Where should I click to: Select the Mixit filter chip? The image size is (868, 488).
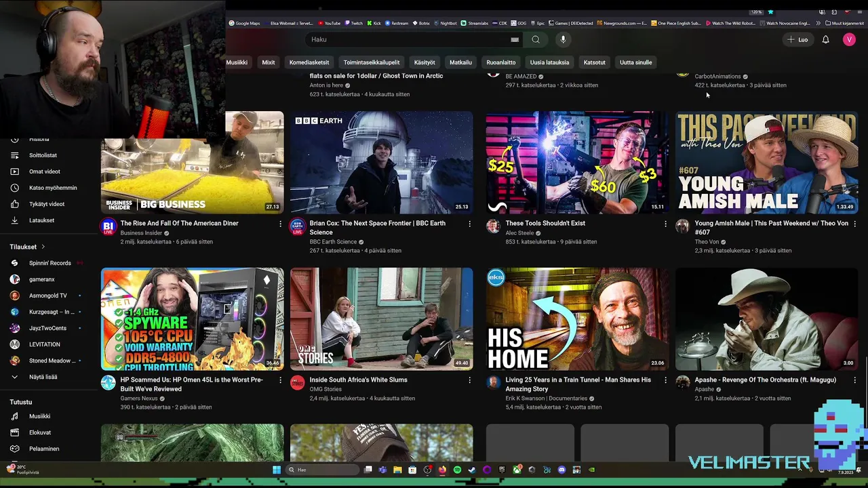pyautogui.click(x=269, y=62)
